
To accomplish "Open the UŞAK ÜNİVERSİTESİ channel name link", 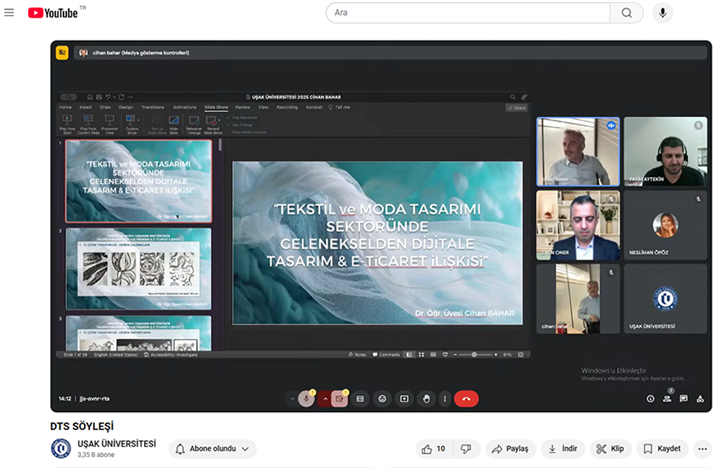I will [x=117, y=443].
